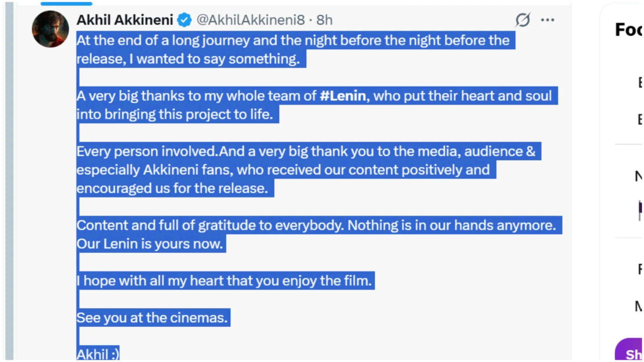
Task: Click the cut-off heading in the right sidebar
Action: (x=629, y=29)
